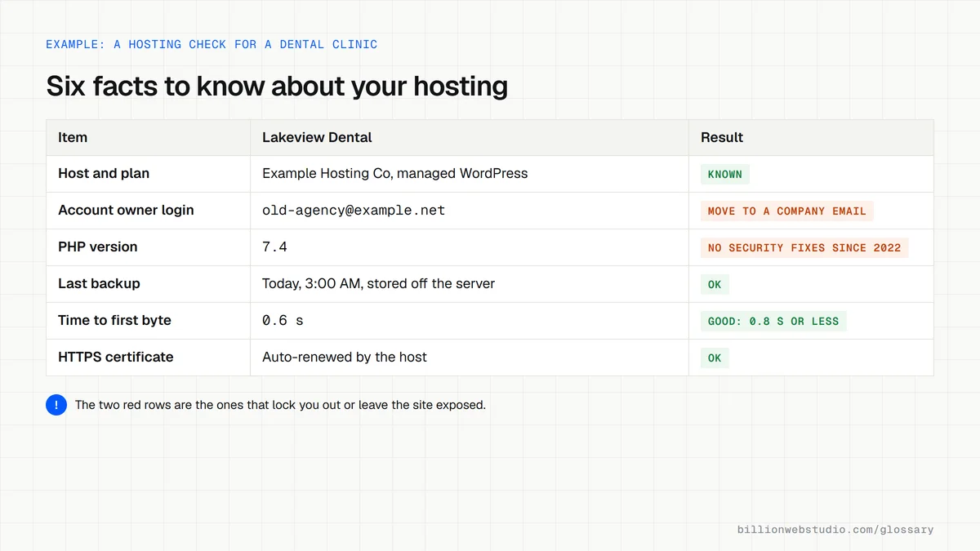Click the blue exclamation info icon
Viewport: 980px width, 551px height.
(x=56, y=405)
